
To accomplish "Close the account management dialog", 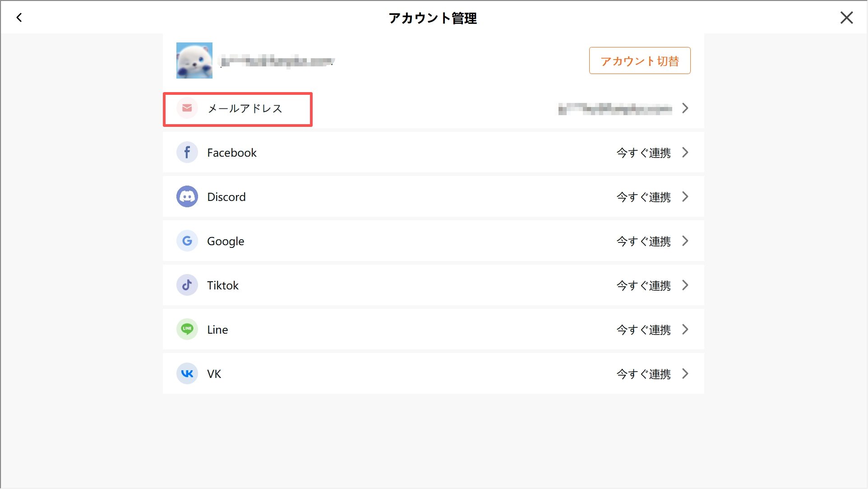I will [846, 18].
